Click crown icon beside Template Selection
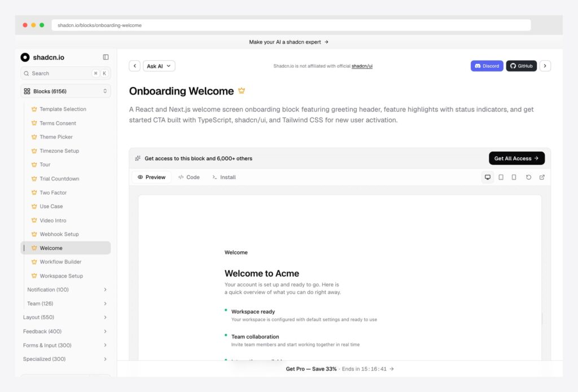 coord(34,109)
